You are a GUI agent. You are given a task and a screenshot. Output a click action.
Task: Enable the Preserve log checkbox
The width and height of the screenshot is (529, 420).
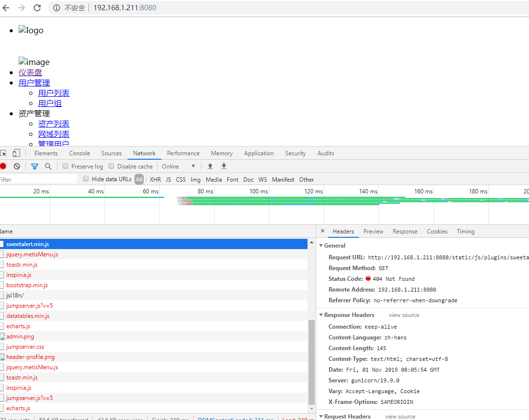(x=66, y=166)
